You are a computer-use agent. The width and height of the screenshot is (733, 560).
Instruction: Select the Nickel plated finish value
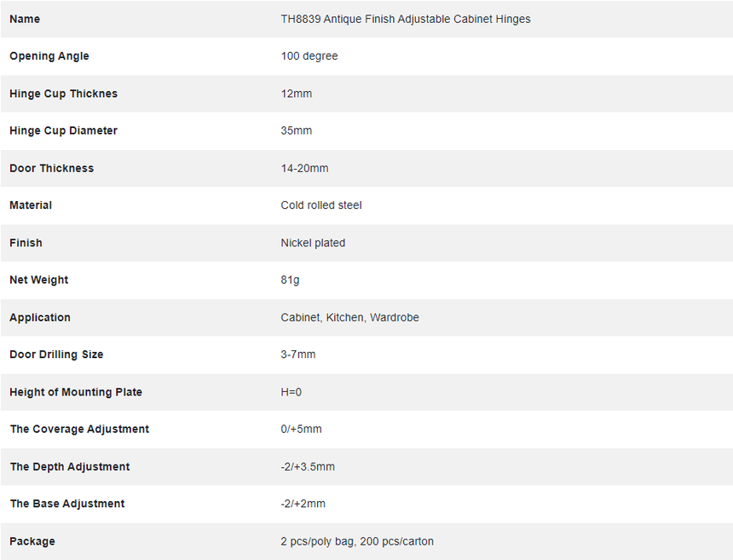(x=313, y=243)
